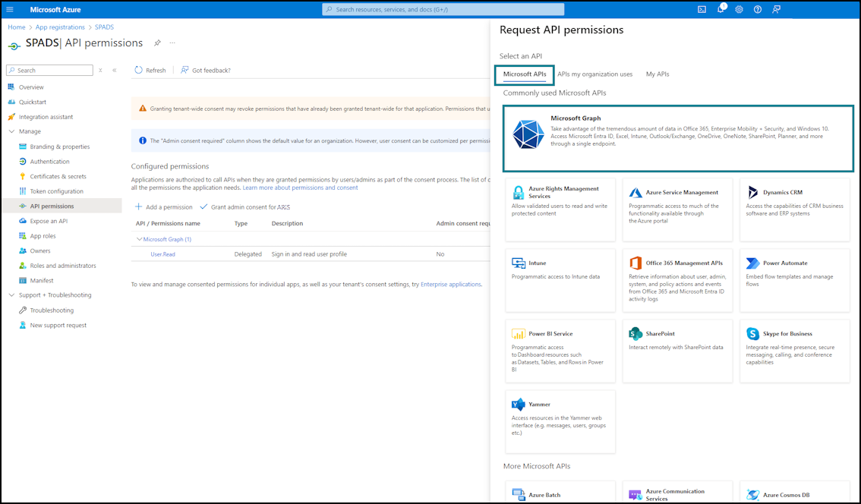Screen dimensions: 861x504
Task: Switch to the My APIs tab
Action: (x=658, y=74)
